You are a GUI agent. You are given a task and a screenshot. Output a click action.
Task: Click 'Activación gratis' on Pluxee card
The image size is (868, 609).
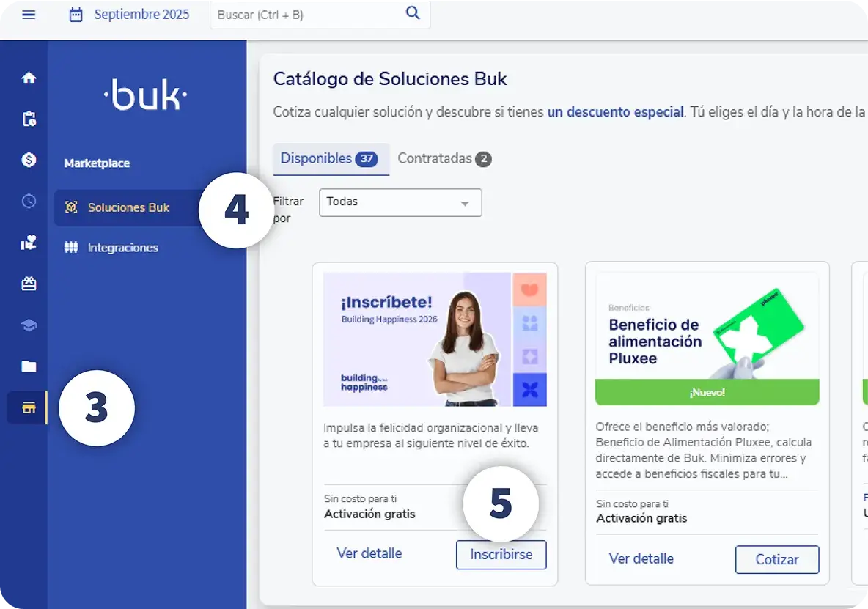641,518
